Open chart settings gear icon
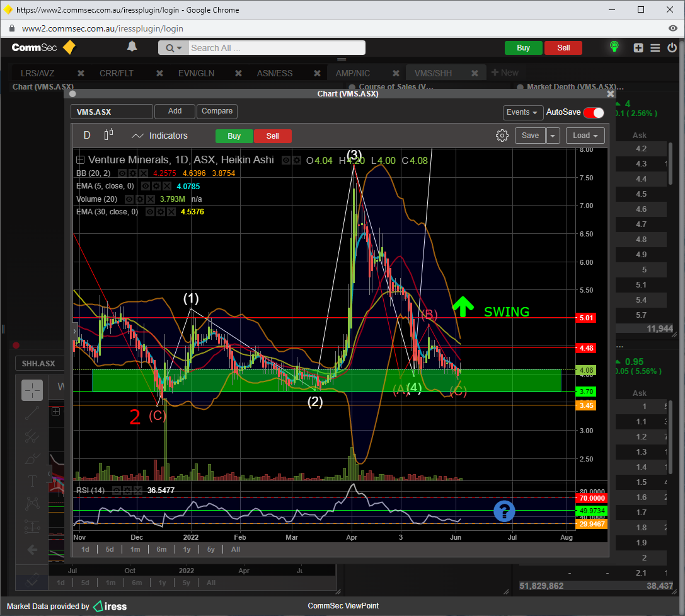This screenshot has width=685, height=616. coord(502,136)
